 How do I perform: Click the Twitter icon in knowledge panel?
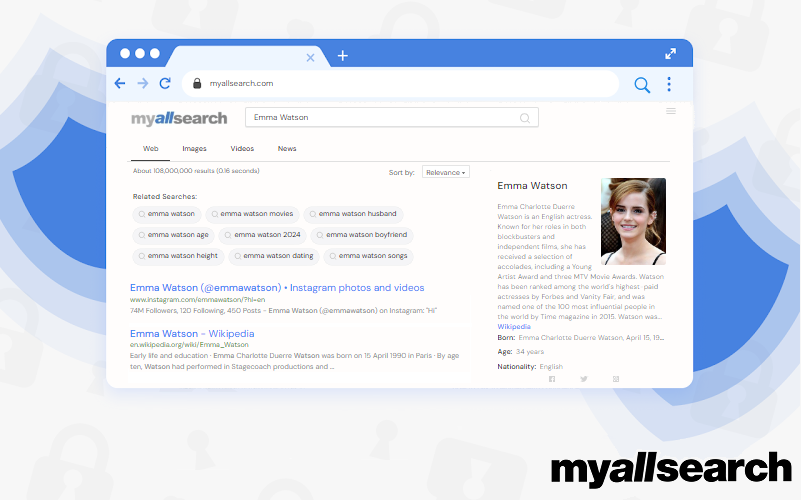point(584,379)
